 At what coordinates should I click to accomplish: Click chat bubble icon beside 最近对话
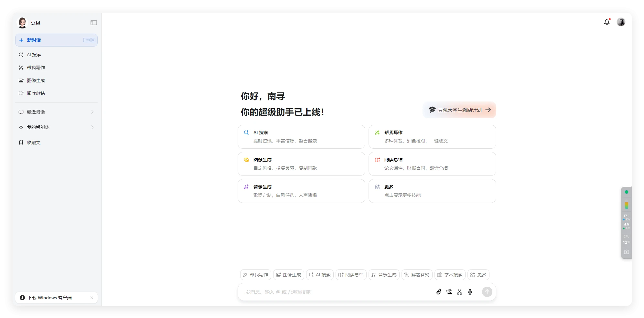click(x=21, y=112)
